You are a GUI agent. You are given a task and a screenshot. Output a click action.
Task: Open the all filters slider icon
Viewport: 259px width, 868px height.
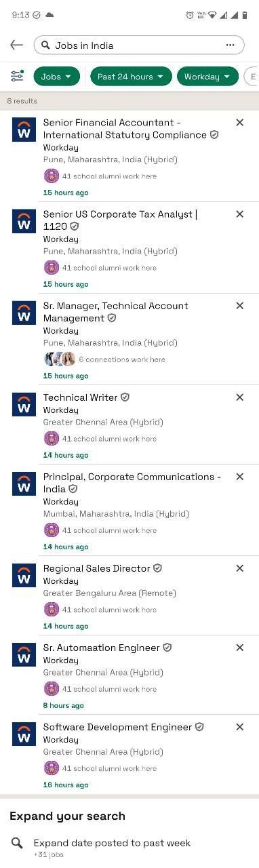(16, 77)
